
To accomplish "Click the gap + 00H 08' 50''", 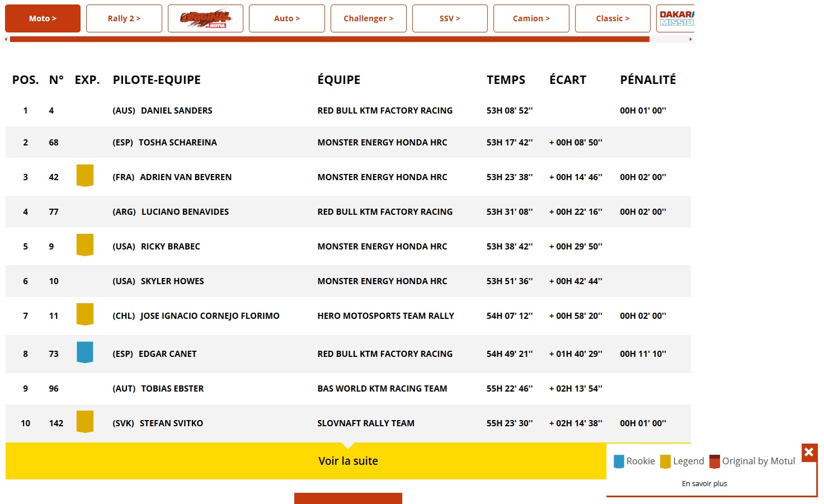I will 576,143.
